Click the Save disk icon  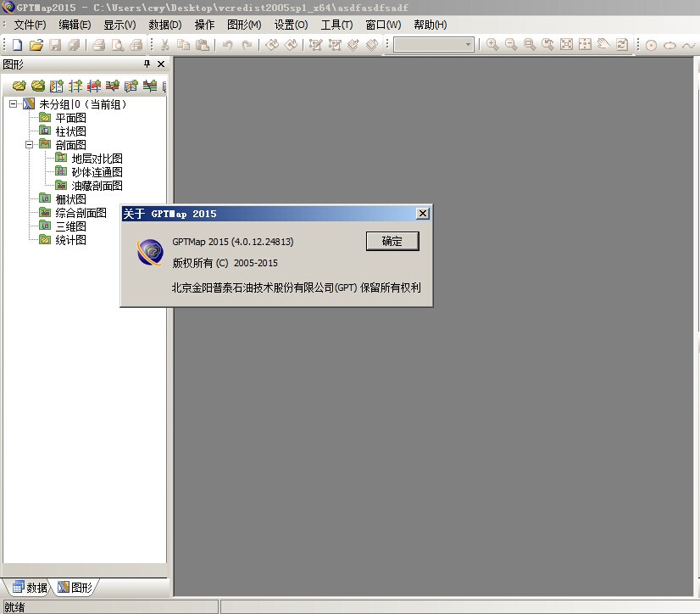point(55,45)
